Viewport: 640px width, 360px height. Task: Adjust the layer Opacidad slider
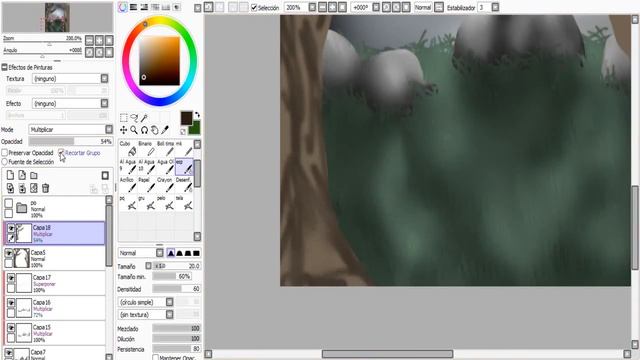[x=71, y=141]
